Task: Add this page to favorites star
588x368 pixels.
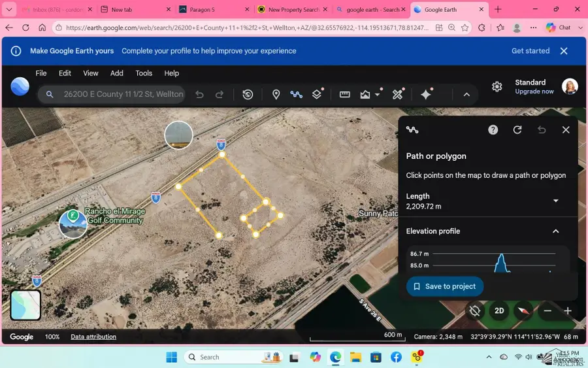Action: click(x=465, y=27)
